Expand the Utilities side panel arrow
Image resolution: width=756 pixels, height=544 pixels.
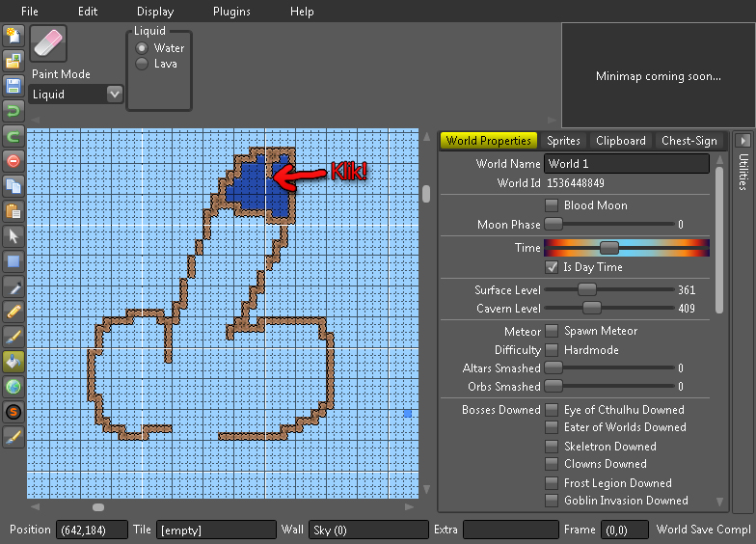pyautogui.click(x=742, y=141)
